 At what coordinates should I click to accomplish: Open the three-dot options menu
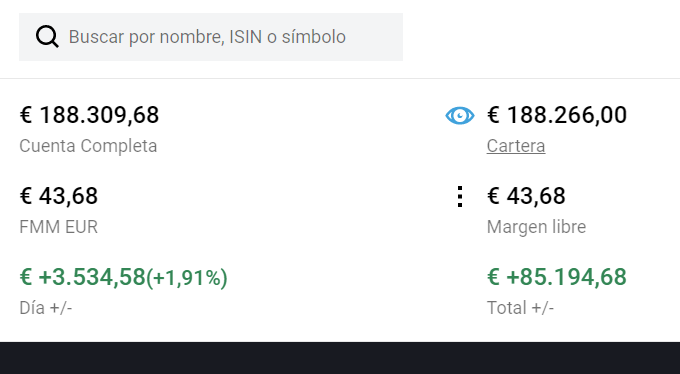pyautogui.click(x=460, y=197)
